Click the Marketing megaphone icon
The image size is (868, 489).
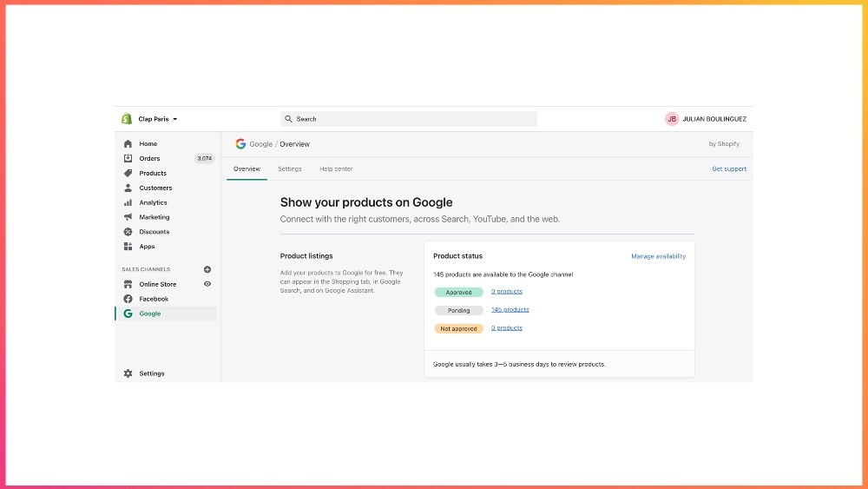coord(128,217)
